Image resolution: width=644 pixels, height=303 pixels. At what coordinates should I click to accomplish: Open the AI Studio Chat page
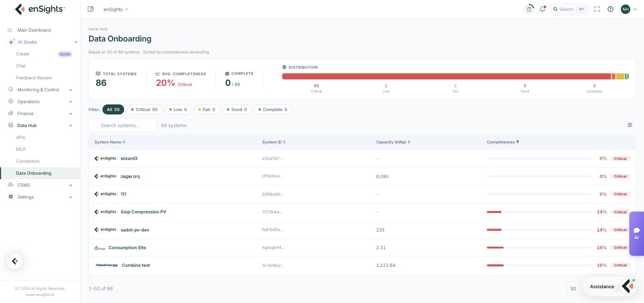pos(21,66)
